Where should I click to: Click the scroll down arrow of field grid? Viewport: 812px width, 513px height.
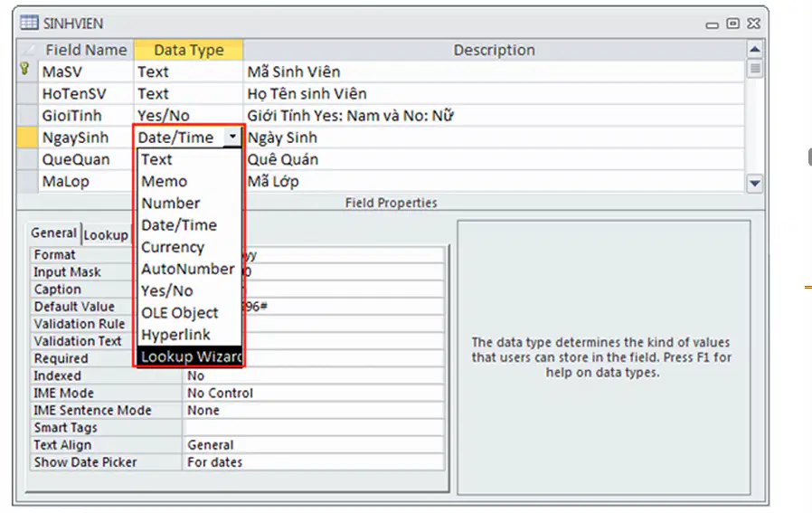755,183
